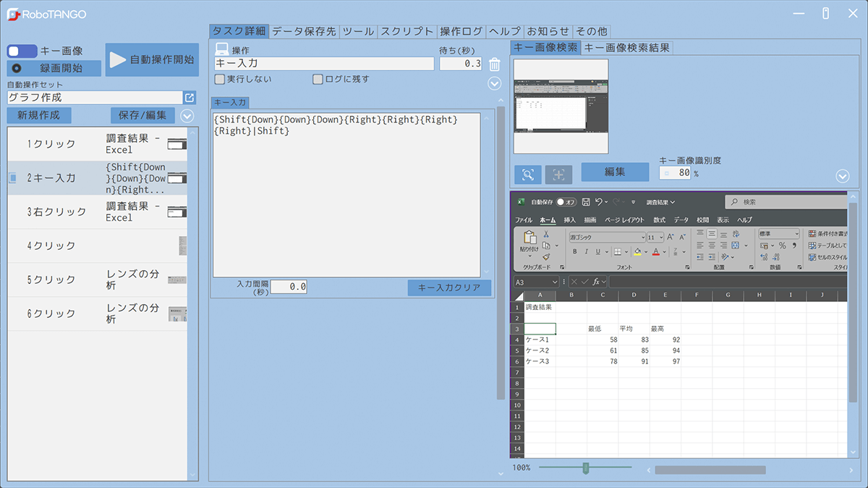868x488 pixels.
Task: Check the ログに残す checkbox
Action: click(x=318, y=79)
